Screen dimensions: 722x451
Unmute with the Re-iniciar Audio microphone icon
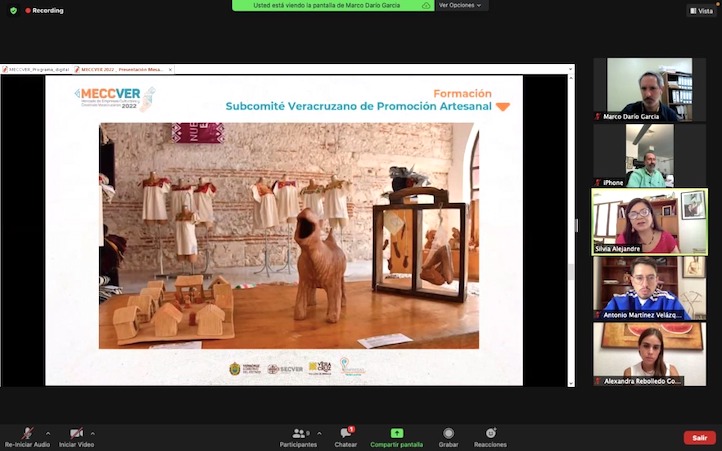coord(27,433)
